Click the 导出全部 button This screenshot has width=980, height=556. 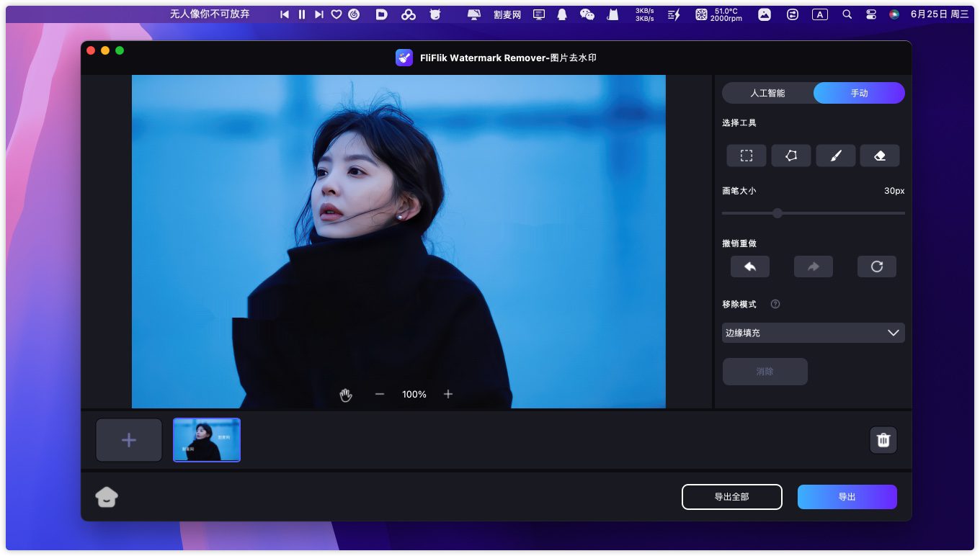coord(731,497)
